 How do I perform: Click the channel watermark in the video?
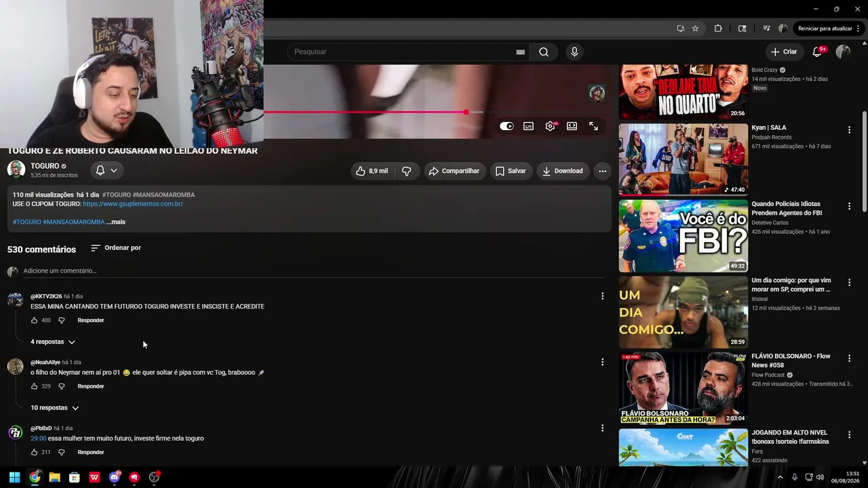(597, 93)
